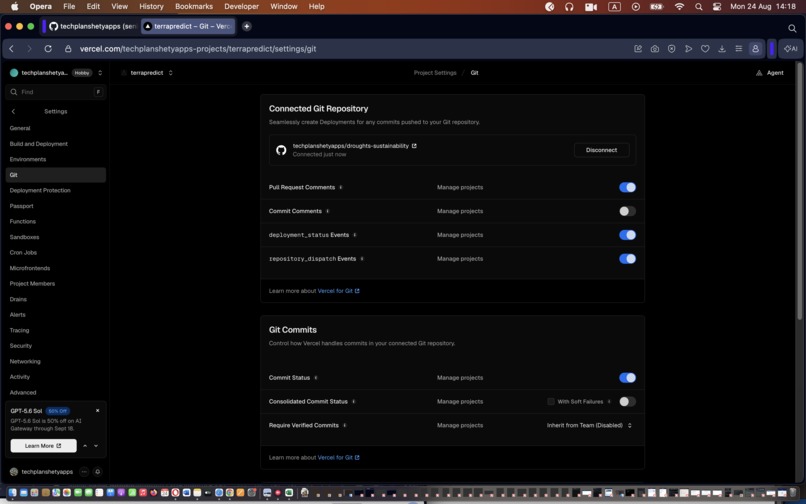This screenshot has width=806, height=504.
Task: Open the Developer menu
Action: pos(242,7)
